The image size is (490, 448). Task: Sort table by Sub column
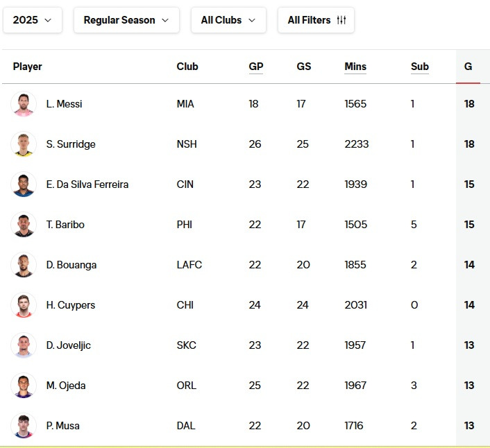[x=420, y=67]
